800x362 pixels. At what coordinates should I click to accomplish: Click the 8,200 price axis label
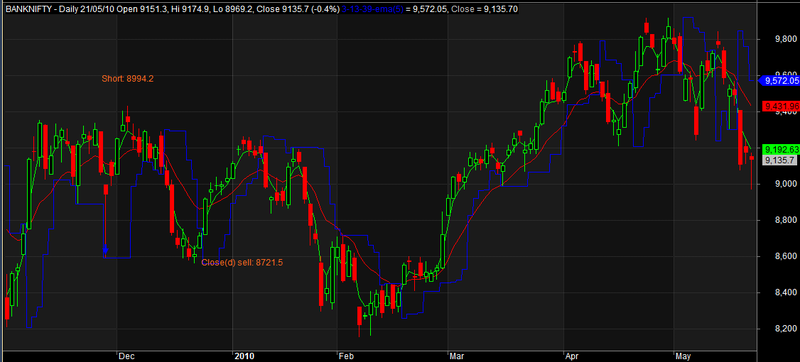(779, 329)
